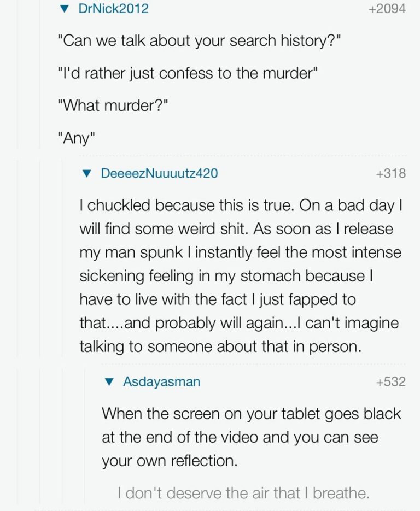Open the DeeeezNuuuutz420 username link
This screenshot has height=511, width=420.
(159, 173)
